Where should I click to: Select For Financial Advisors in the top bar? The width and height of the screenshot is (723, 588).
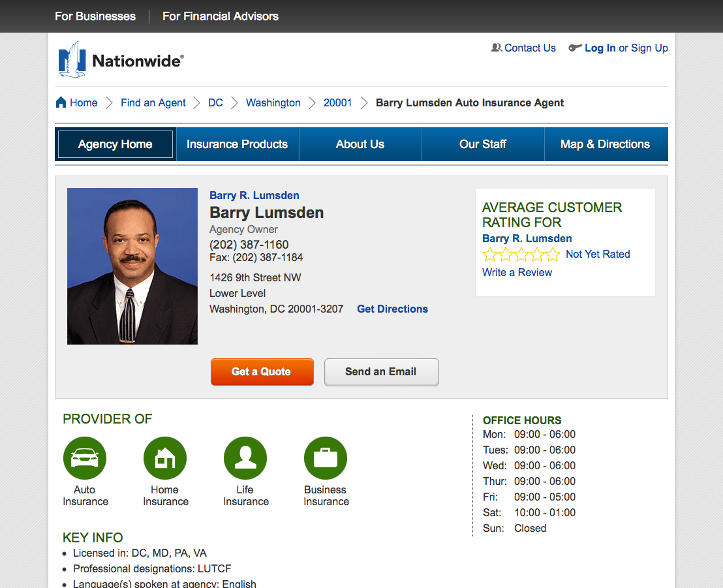220,16
